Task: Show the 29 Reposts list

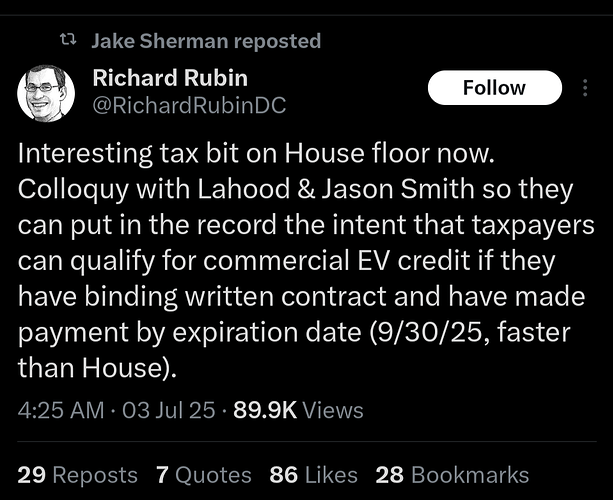Action: (x=78, y=475)
